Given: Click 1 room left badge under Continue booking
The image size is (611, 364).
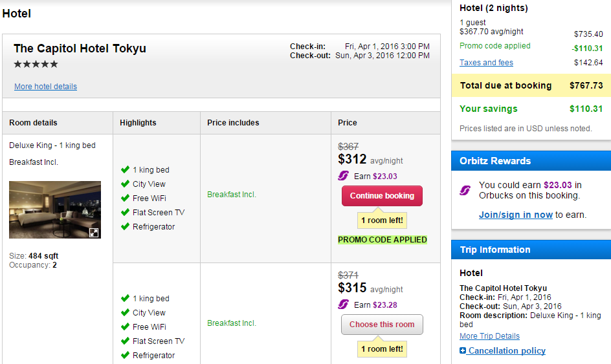Looking at the screenshot, I should [x=382, y=220].
